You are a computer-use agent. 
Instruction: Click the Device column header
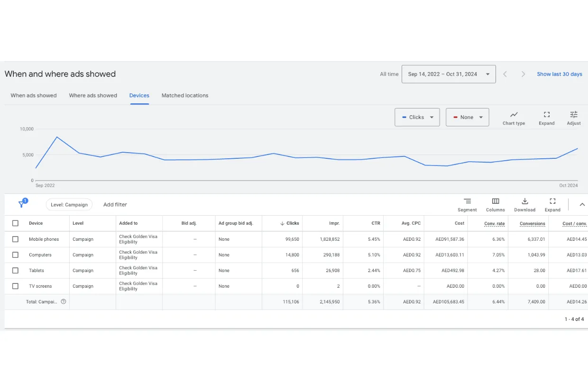coord(36,223)
